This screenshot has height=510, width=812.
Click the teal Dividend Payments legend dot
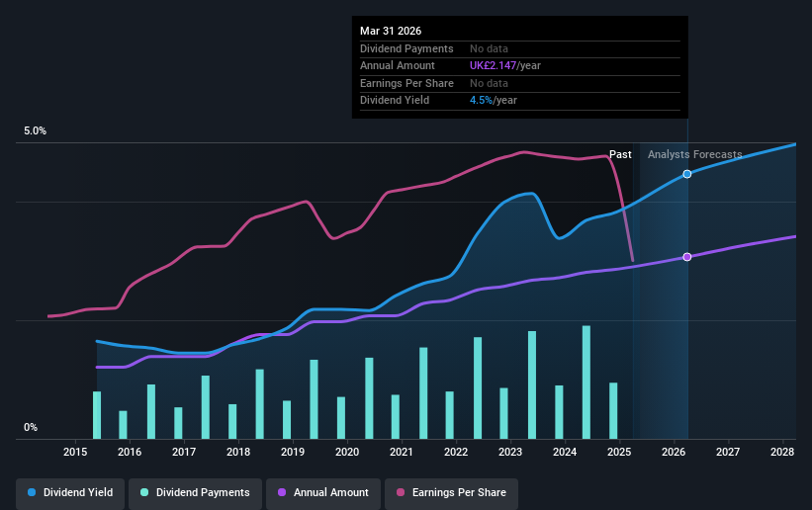pyautogui.click(x=144, y=492)
